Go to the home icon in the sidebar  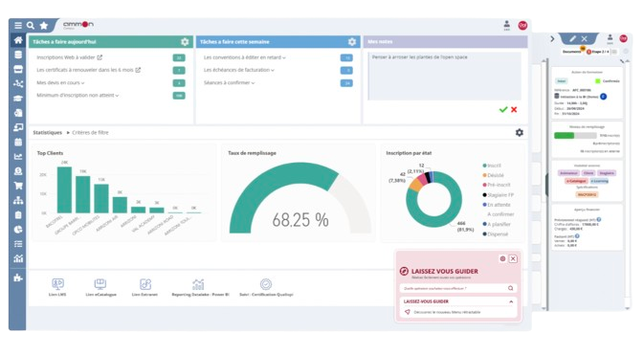18,40
